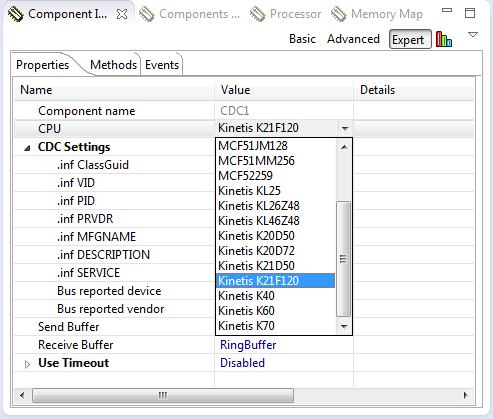Select the .inf MFGNAME property row
Screen dimensions: 493x419
tap(114, 237)
